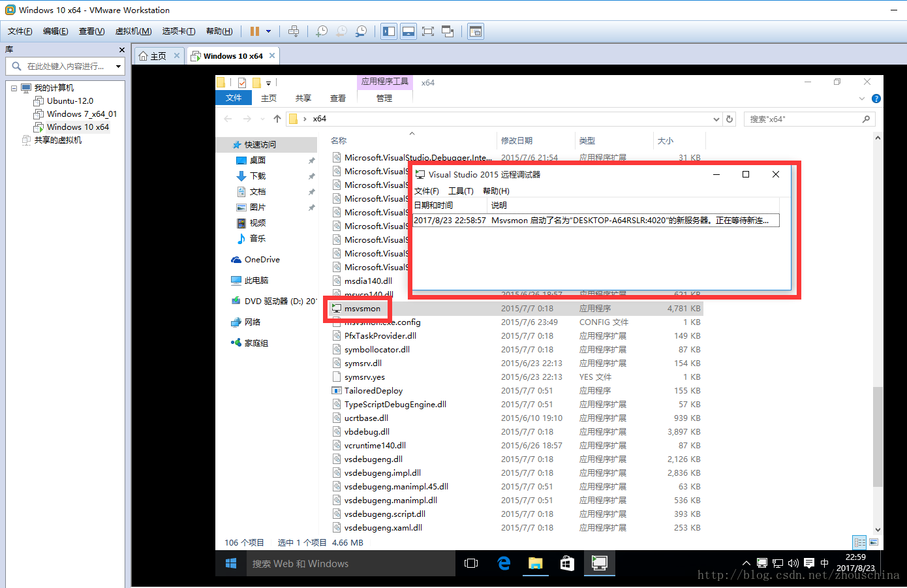The image size is (907, 588).
Task: Sort files by the 类型 column header
Action: [x=587, y=140]
